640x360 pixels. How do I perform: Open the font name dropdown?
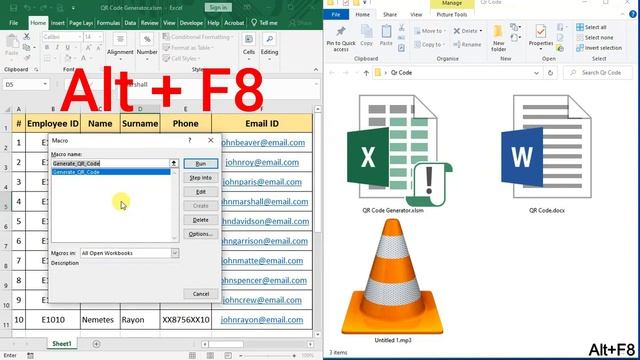79,37
